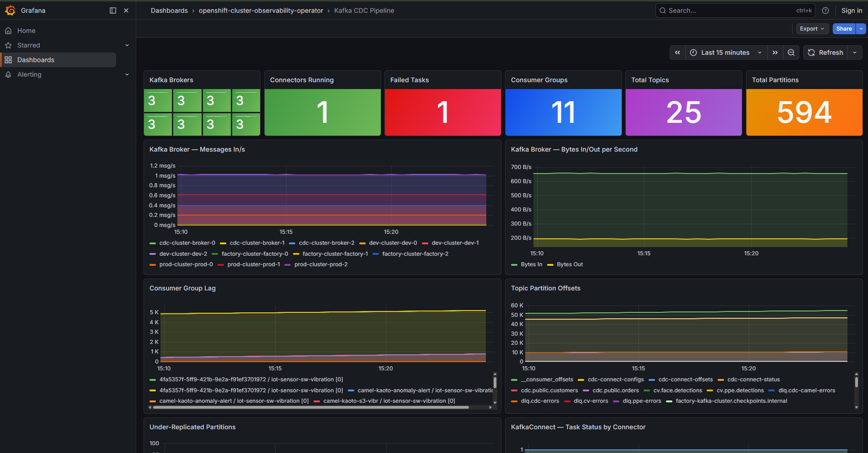
Task: Click the Consumer Group Lag panel title
Action: (182, 288)
